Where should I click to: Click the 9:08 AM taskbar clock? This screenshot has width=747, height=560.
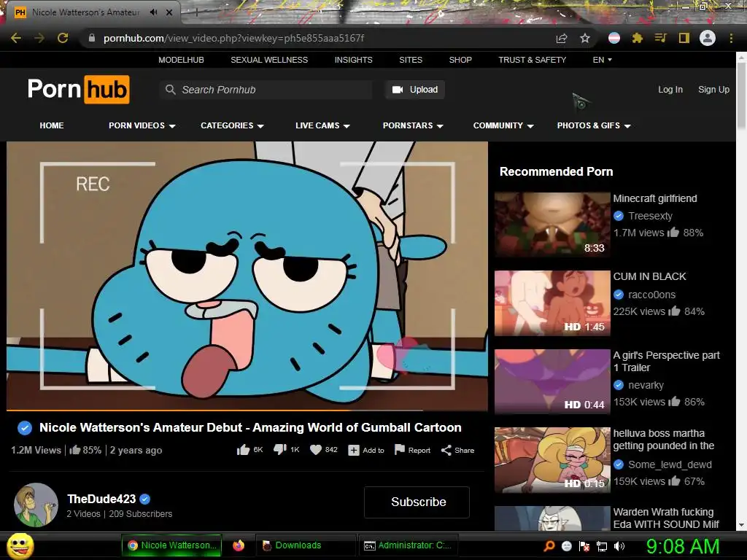click(x=683, y=546)
